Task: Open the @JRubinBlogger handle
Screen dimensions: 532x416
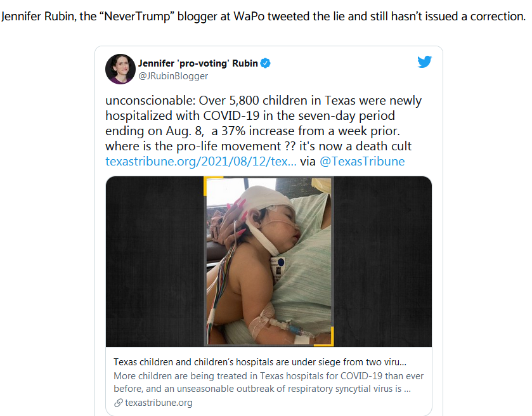Action: tap(173, 76)
